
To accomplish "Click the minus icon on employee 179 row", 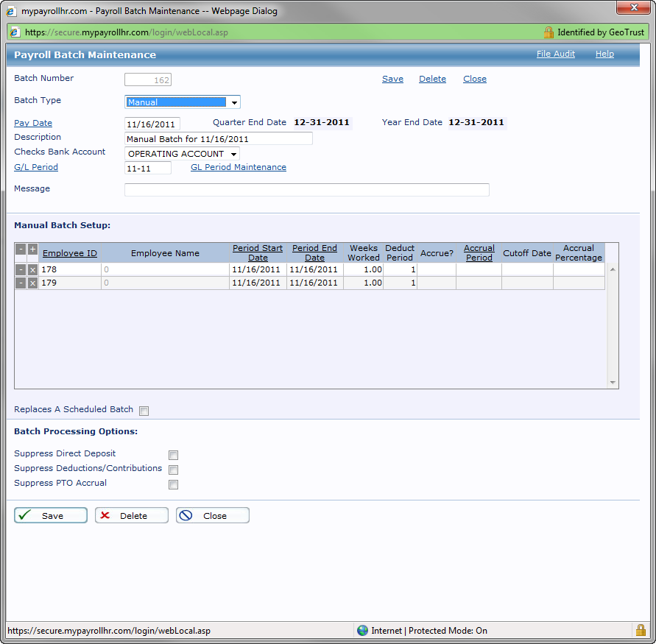I will point(21,283).
